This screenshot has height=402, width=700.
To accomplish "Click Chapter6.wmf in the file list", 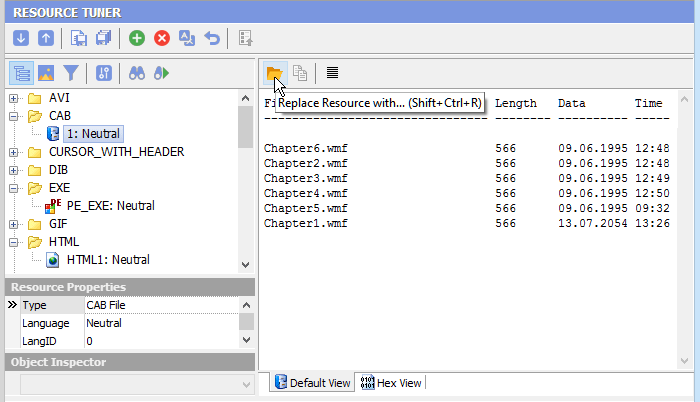I will point(306,148).
